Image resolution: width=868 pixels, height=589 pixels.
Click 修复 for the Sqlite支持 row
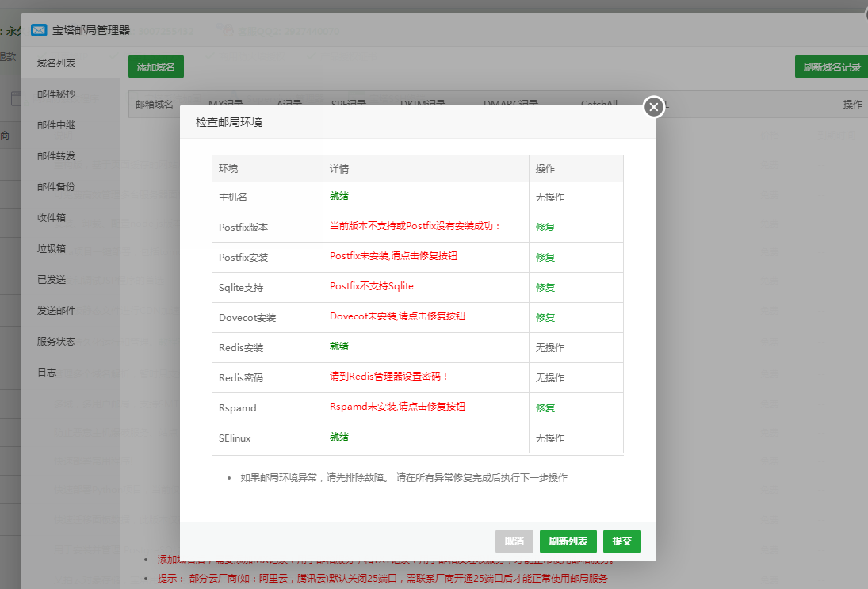tap(545, 287)
